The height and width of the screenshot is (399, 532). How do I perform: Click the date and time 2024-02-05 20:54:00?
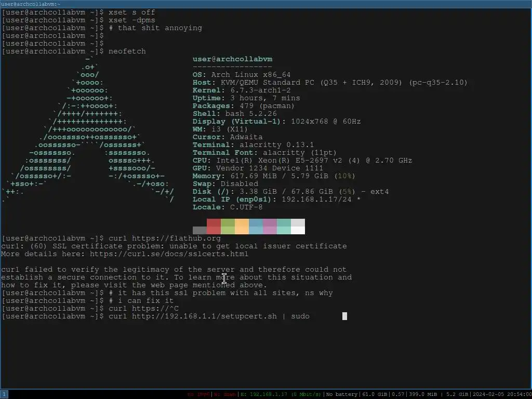[x=502, y=394]
